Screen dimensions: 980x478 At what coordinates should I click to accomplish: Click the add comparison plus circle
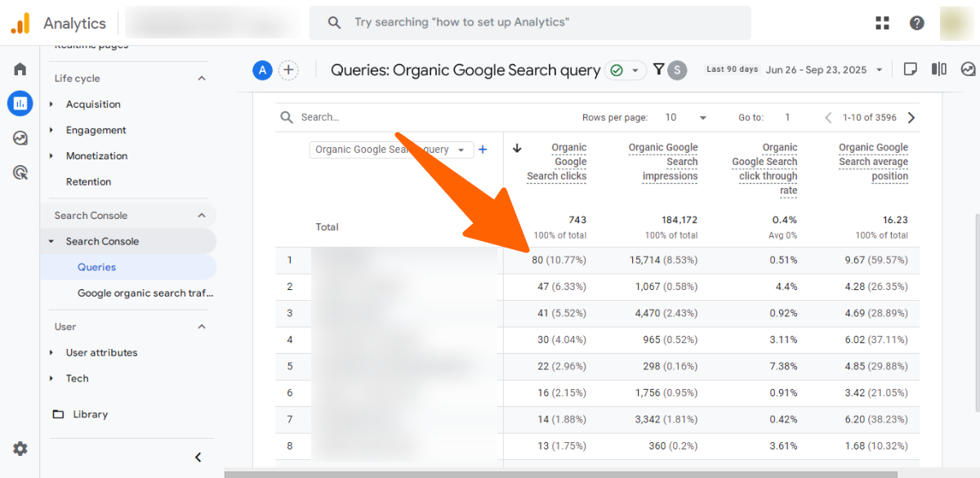(288, 70)
